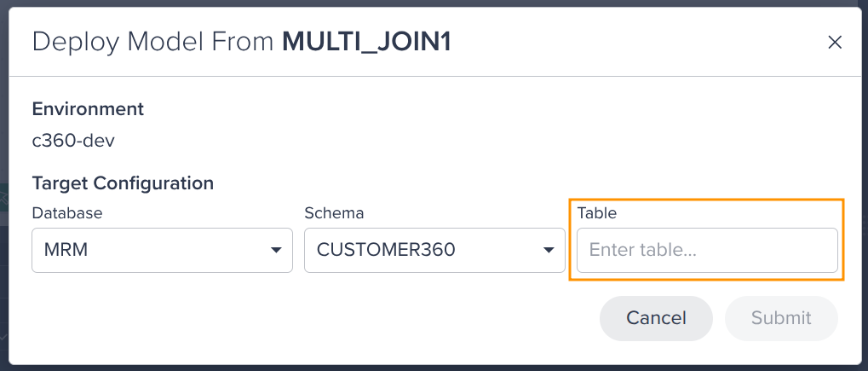
Task: Click the Target Configuration heading
Action: [x=123, y=183]
